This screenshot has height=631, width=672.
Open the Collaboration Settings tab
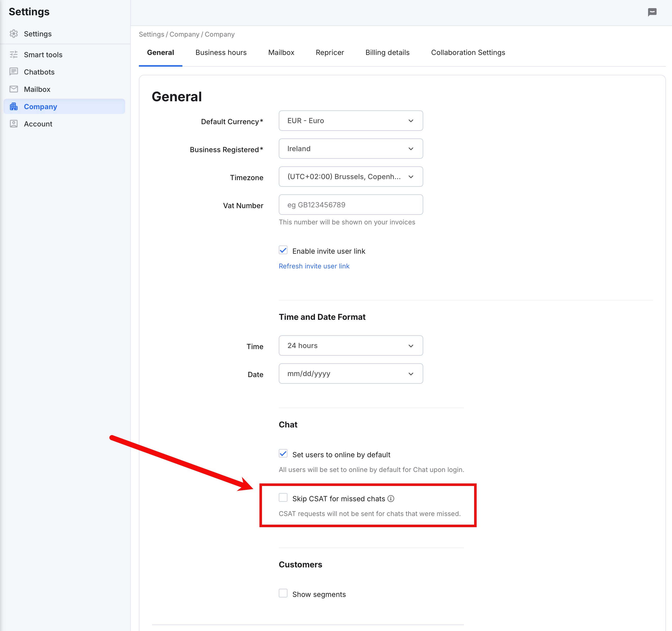(468, 52)
